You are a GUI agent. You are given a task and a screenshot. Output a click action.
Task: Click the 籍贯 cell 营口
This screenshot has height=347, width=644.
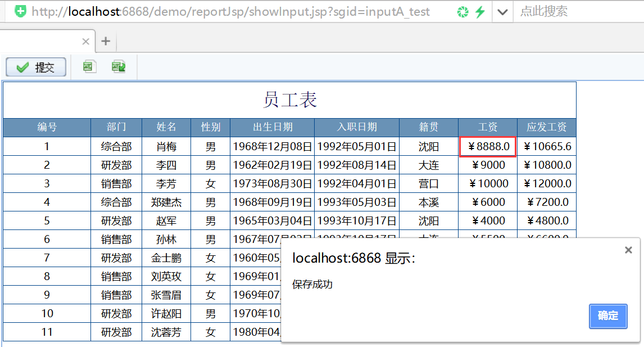(x=429, y=183)
